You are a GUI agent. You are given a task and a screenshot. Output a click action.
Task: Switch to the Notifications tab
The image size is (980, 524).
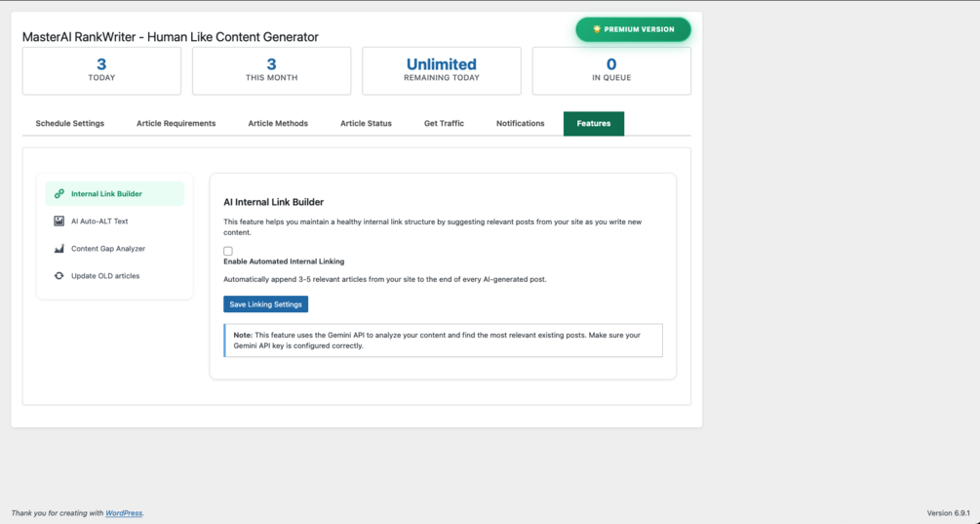coord(521,124)
